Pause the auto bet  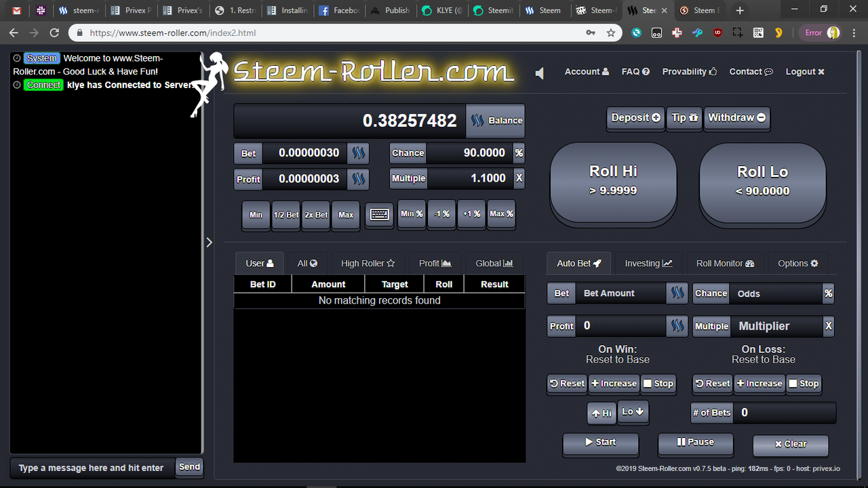(x=695, y=443)
